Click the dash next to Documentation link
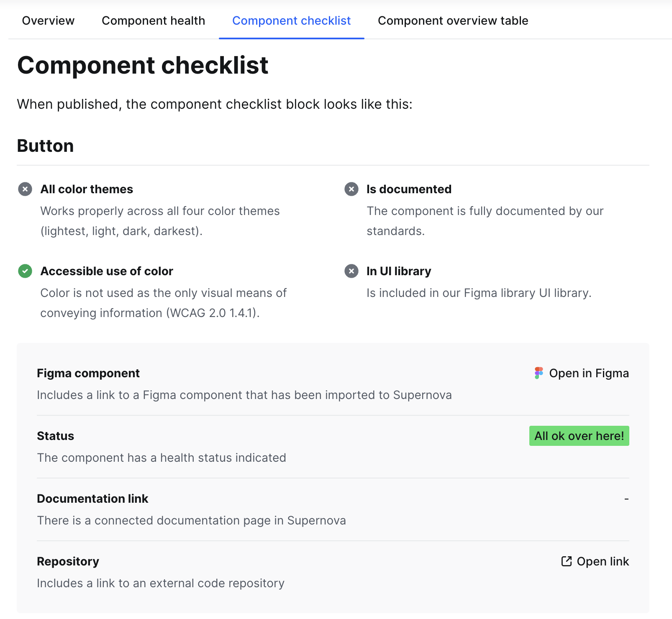Viewport: 672px width, 619px height. click(626, 499)
